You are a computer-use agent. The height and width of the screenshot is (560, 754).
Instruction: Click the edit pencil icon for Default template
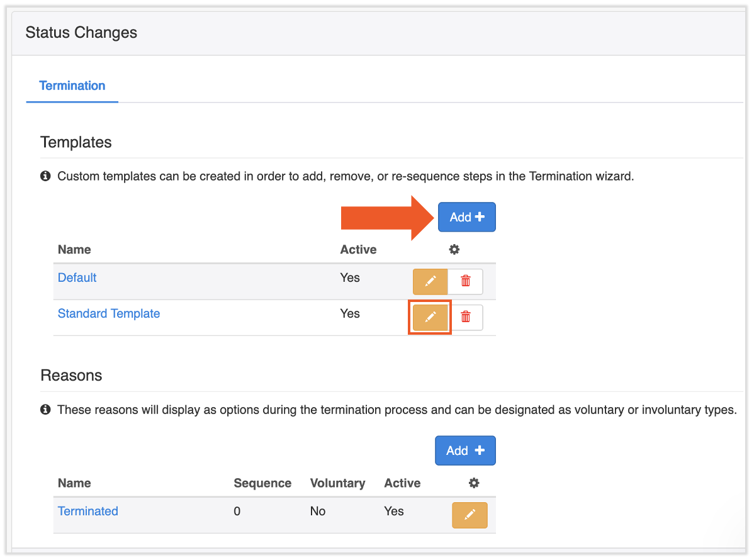pyautogui.click(x=430, y=281)
